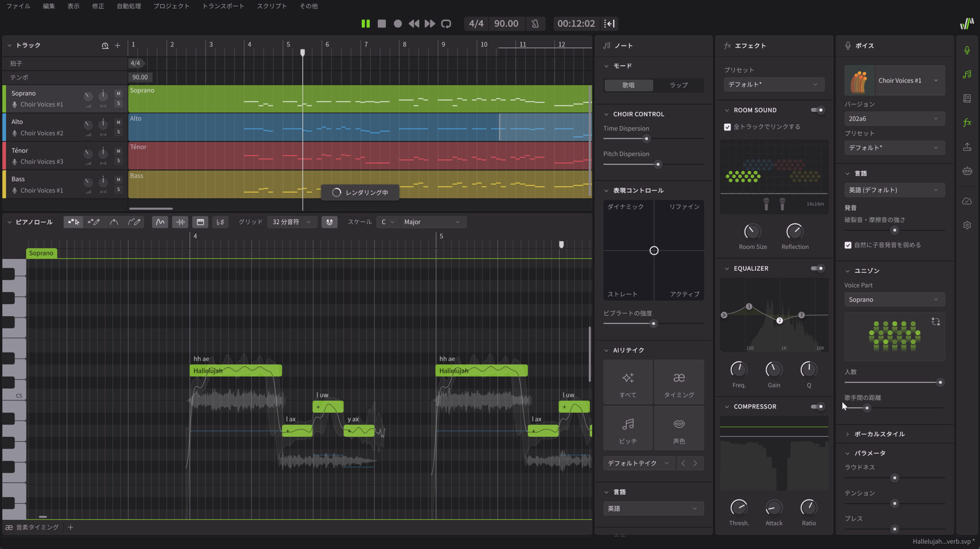
Task: Show the waveform display in the piano roll
Action: coord(180,222)
